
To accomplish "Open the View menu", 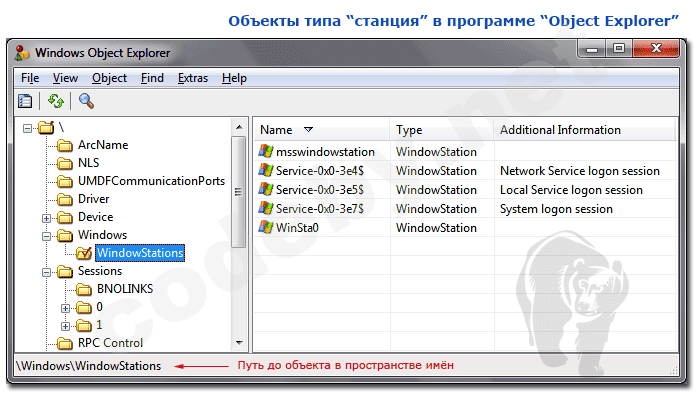I will click(65, 78).
